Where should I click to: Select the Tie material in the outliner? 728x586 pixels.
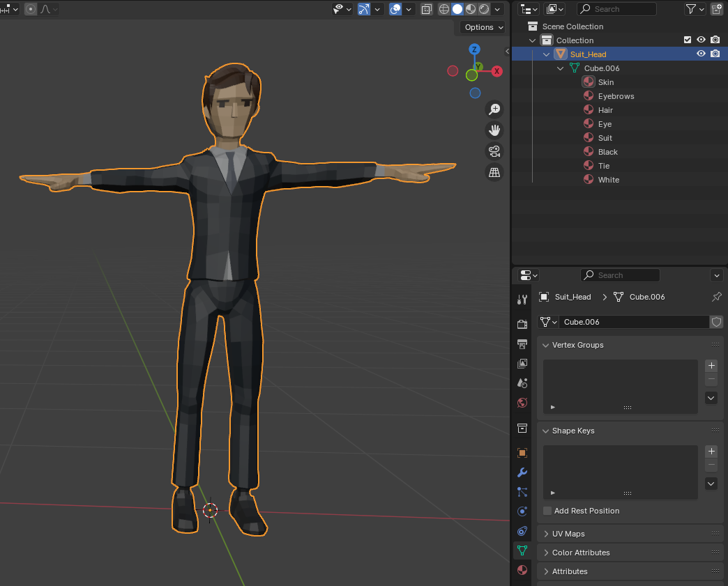[605, 165]
